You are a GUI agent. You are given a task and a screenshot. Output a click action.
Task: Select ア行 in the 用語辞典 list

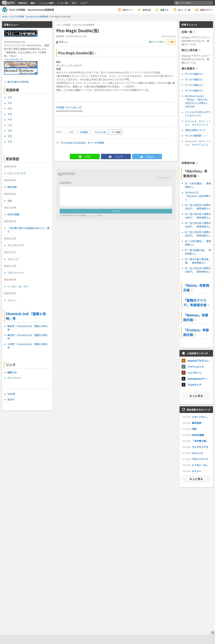click(x=10, y=97)
